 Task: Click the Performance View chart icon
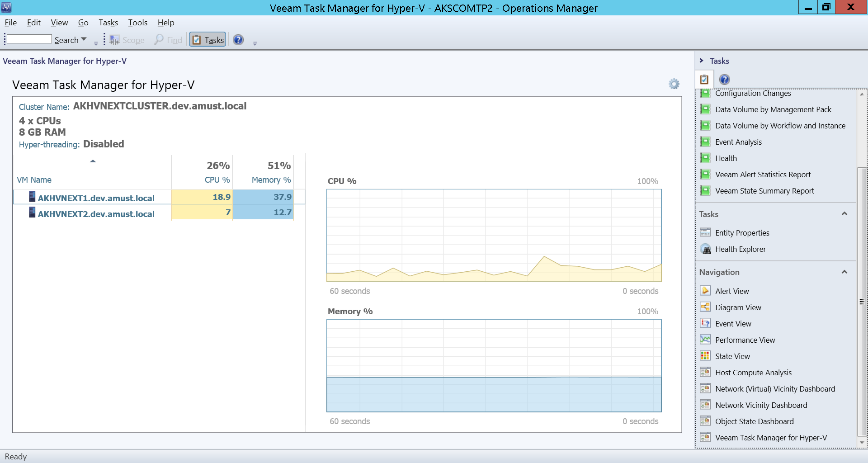(x=705, y=340)
